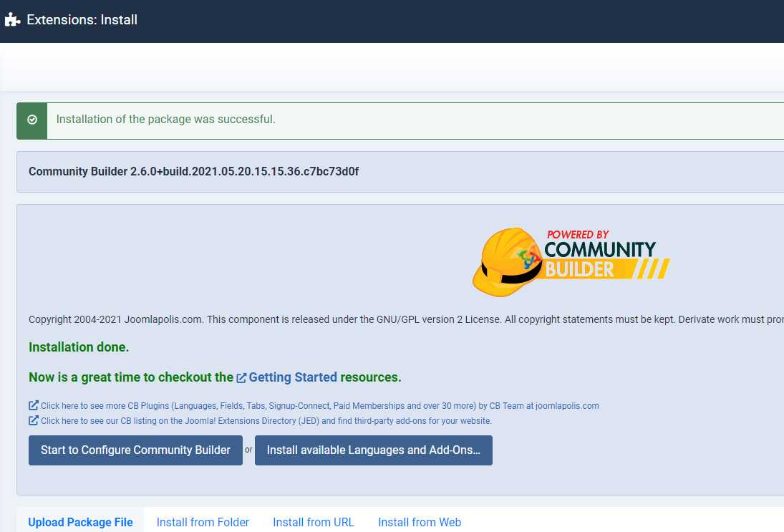
Task: Switch to Install from Web tab
Action: [420, 522]
